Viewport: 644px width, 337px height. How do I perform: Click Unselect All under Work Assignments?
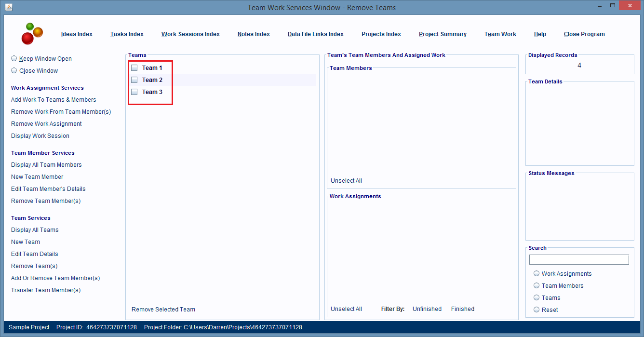click(346, 309)
